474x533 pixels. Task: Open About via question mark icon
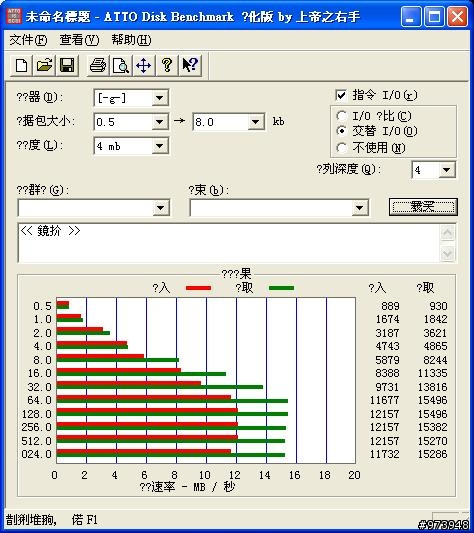click(167, 65)
